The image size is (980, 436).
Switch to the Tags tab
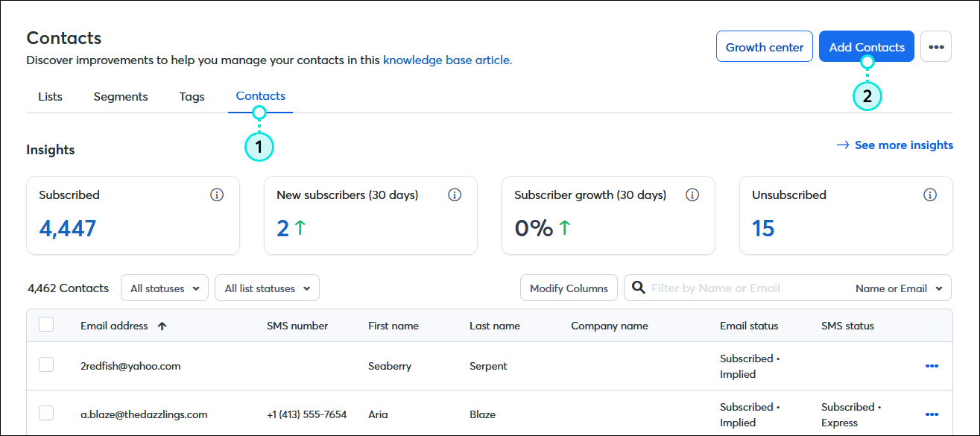[x=192, y=97]
